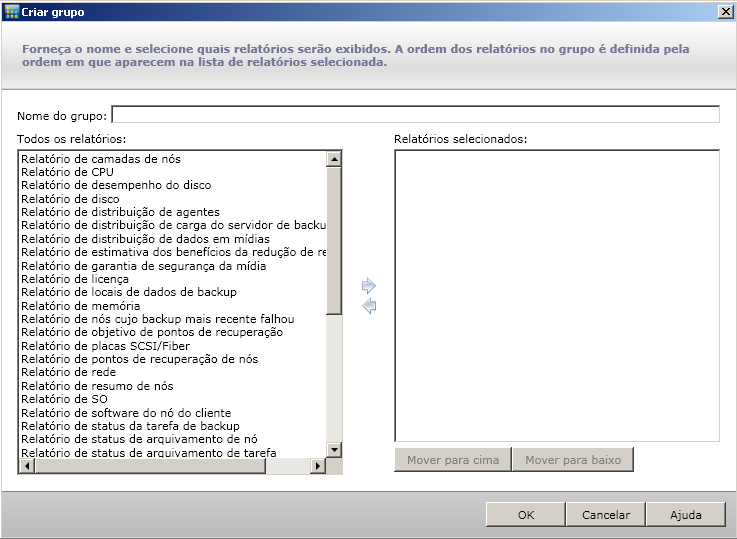Click the Mover para baixo button
Screen dimensions: 737x539
[x=573, y=460]
